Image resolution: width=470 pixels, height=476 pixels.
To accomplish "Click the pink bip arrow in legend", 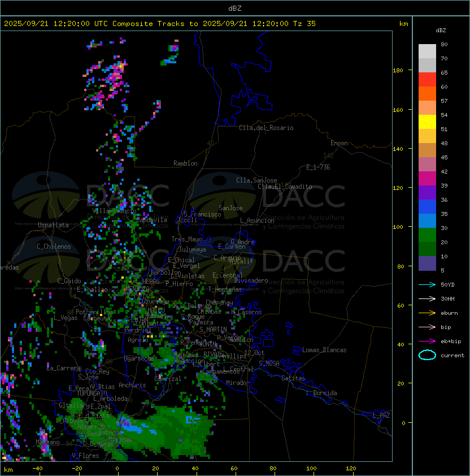I will 427,327.
